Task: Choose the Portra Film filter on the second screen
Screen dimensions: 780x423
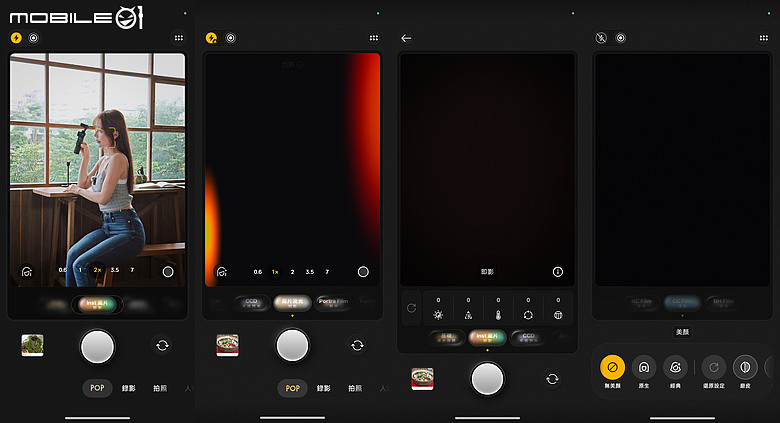Action: click(x=333, y=303)
